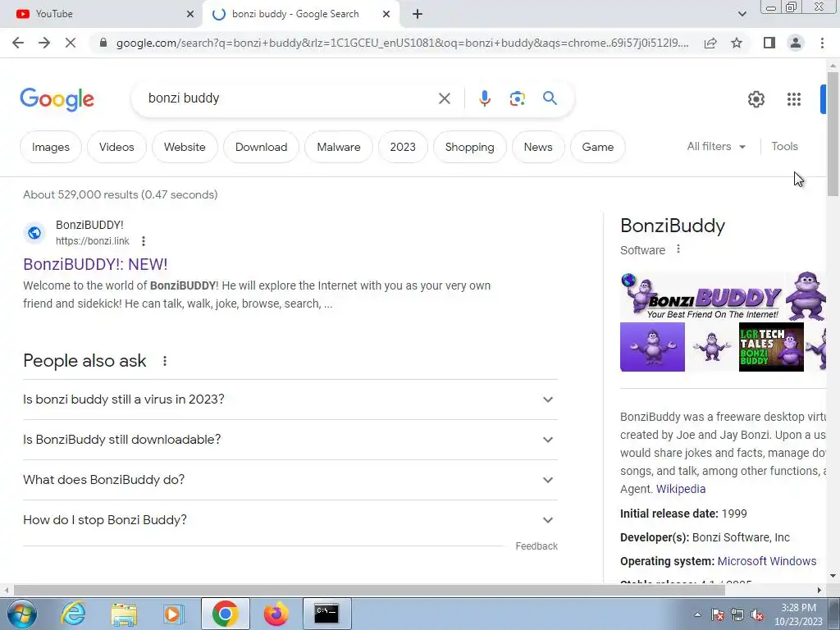Image resolution: width=840 pixels, height=630 pixels.
Task: Open the network tray icon
Action: coord(737,615)
